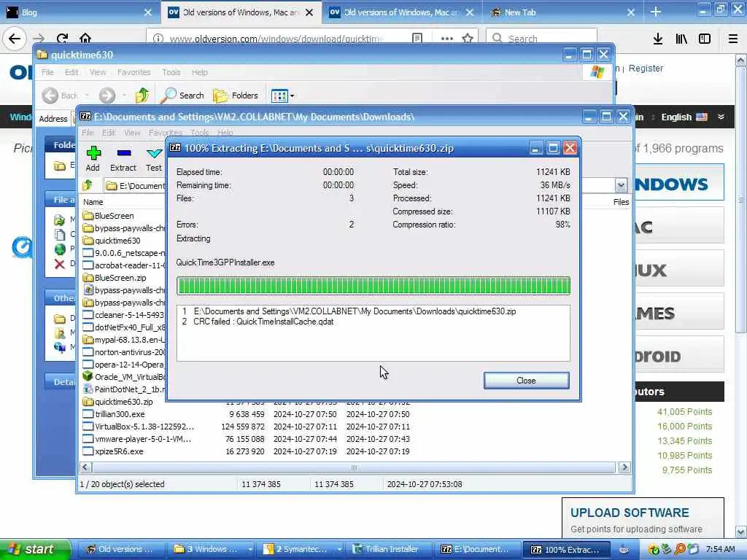Click the Firefox search input box
Viewport: 747px width, 560px height.
(541, 39)
